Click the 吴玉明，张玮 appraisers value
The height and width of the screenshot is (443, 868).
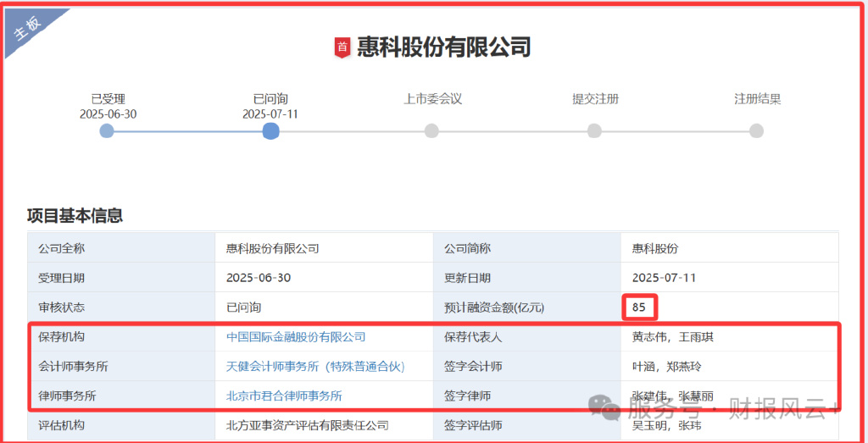tap(667, 425)
